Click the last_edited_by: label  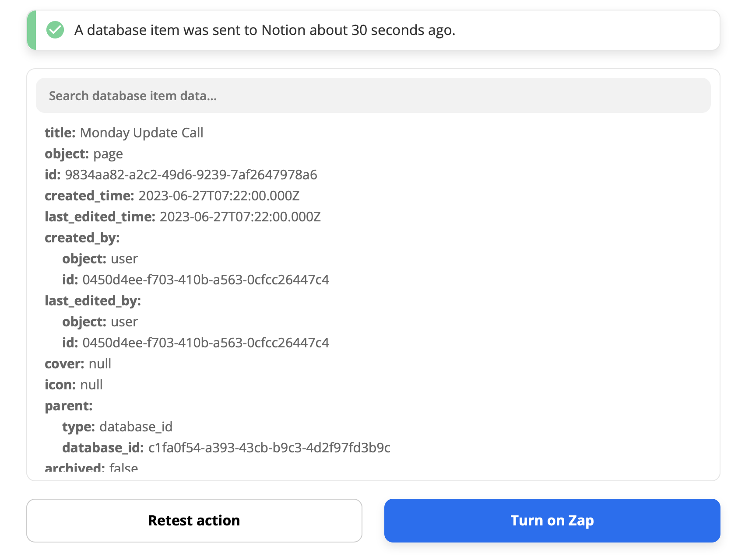tap(93, 301)
